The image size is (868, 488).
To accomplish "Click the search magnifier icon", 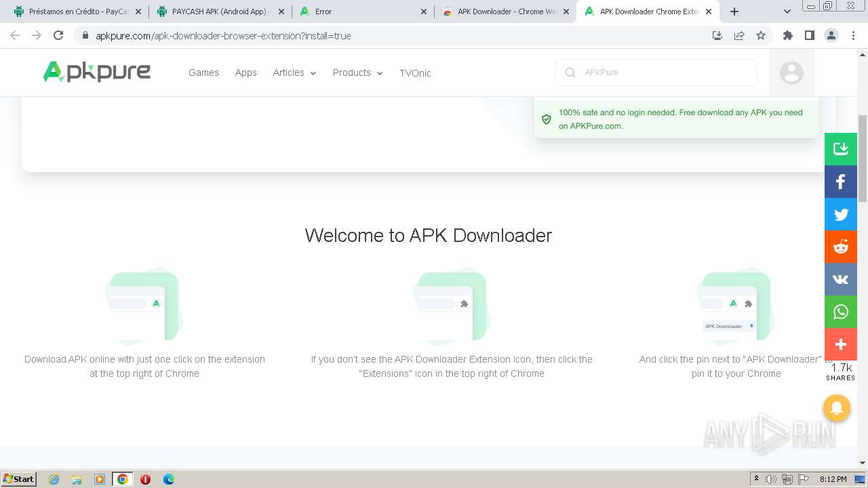I will [x=570, y=73].
